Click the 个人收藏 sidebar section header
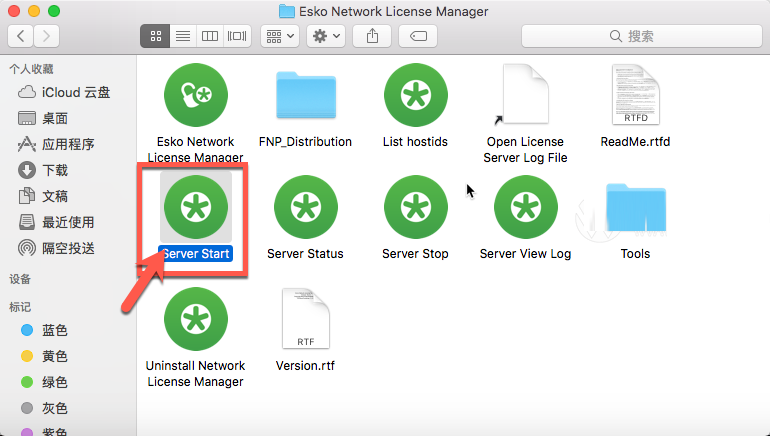This screenshot has width=770, height=436. pos(31,69)
